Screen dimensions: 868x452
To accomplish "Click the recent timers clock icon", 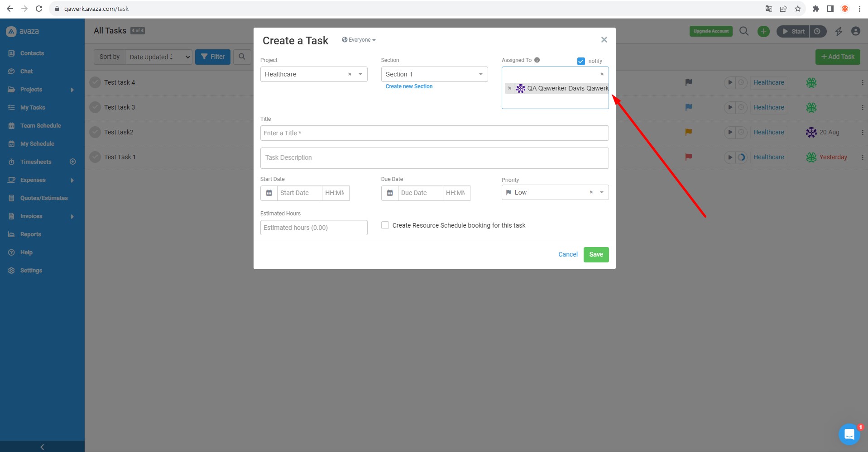I will (x=817, y=31).
